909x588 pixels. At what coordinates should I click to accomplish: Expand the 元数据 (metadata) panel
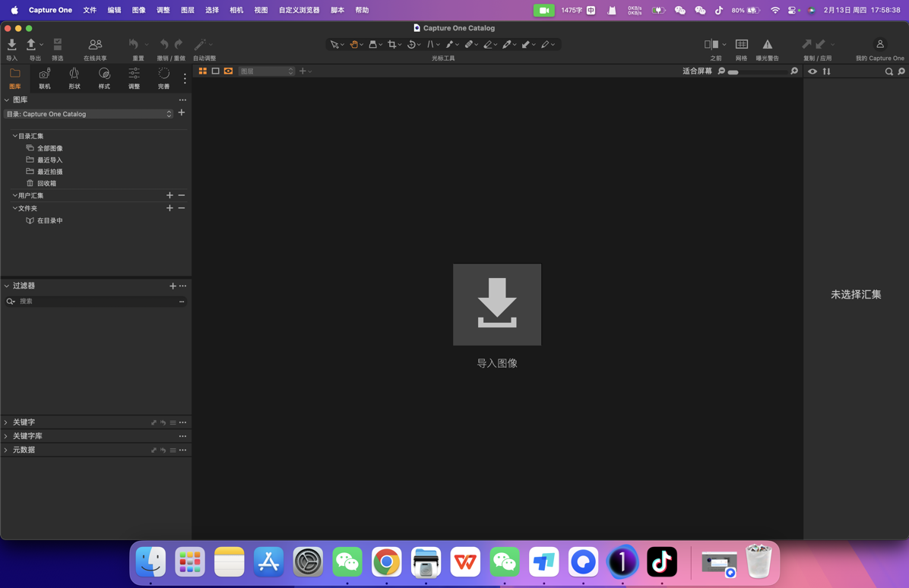pos(25,449)
